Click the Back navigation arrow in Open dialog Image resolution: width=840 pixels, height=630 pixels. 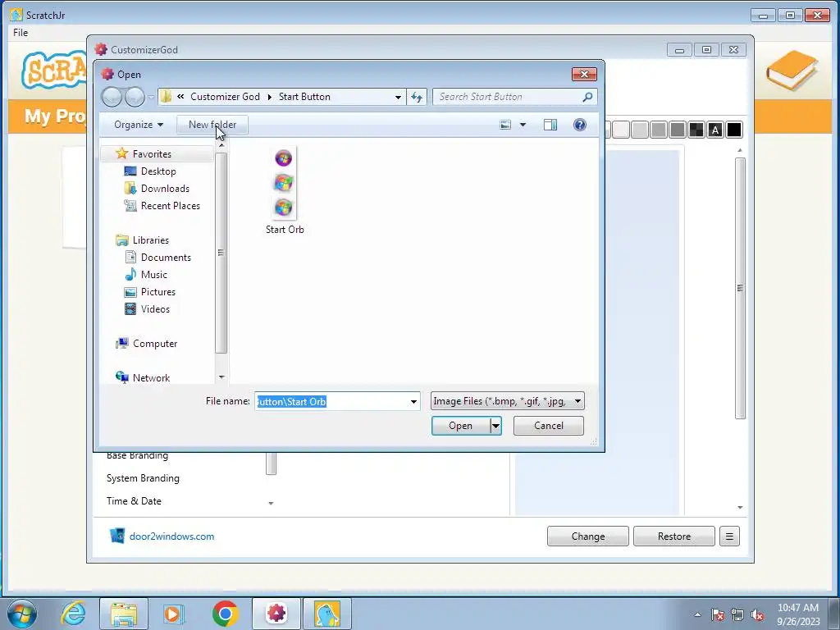pyautogui.click(x=112, y=97)
